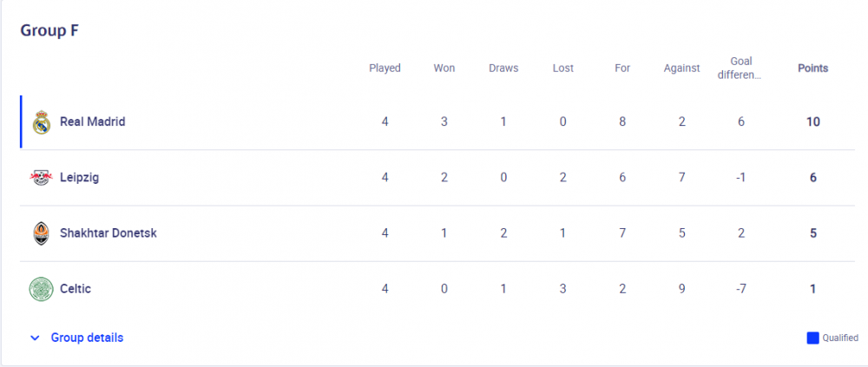Click the Celtic club crest
This screenshot has height=367, width=868.
(41, 289)
